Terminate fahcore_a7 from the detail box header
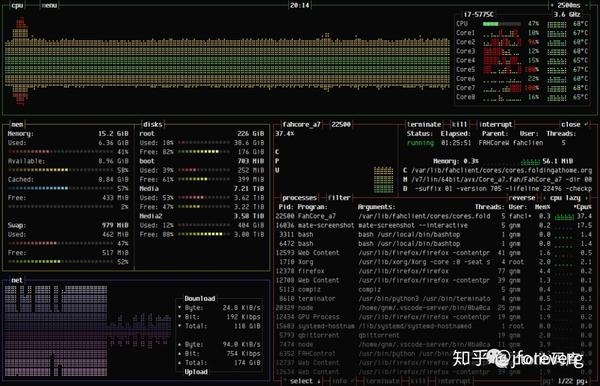 pyautogui.click(x=424, y=124)
